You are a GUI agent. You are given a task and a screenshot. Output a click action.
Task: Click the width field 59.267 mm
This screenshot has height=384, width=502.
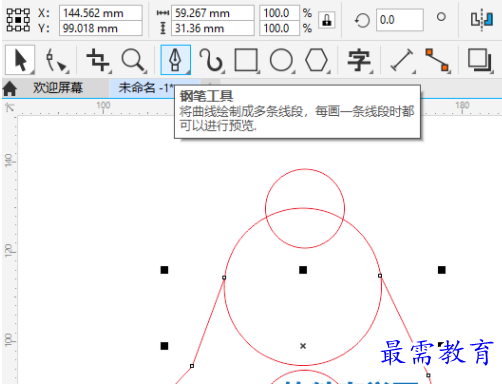tap(213, 13)
